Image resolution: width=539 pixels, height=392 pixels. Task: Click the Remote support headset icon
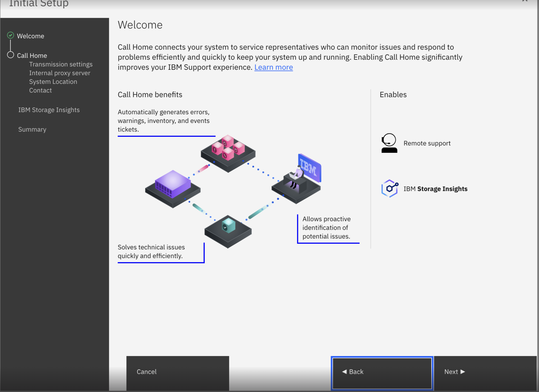[x=389, y=143]
